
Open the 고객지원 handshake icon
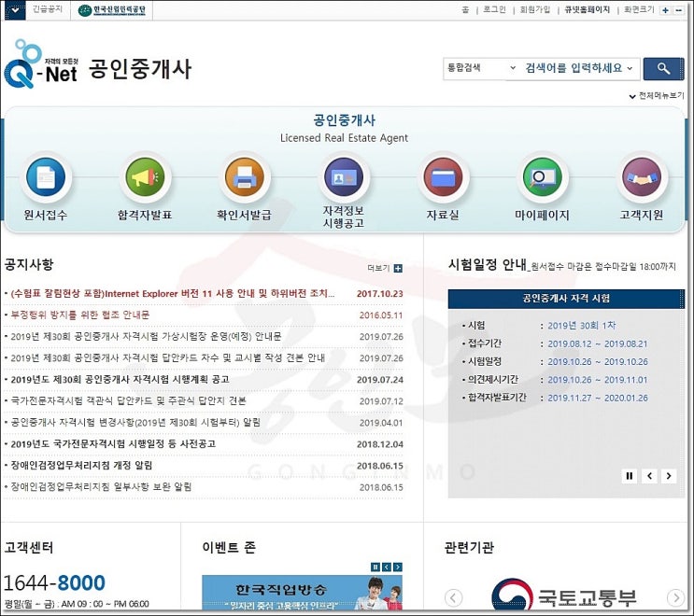[642, 177]
